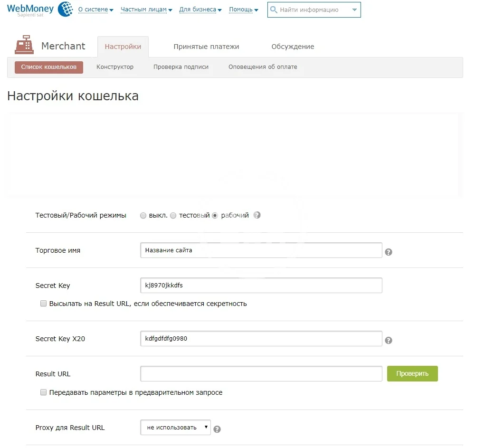Check Передавать параметры в предварительном запросе

(44, 392)
